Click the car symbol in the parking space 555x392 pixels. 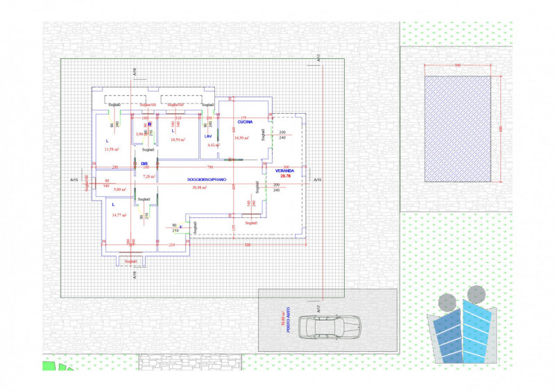(331, 325)
